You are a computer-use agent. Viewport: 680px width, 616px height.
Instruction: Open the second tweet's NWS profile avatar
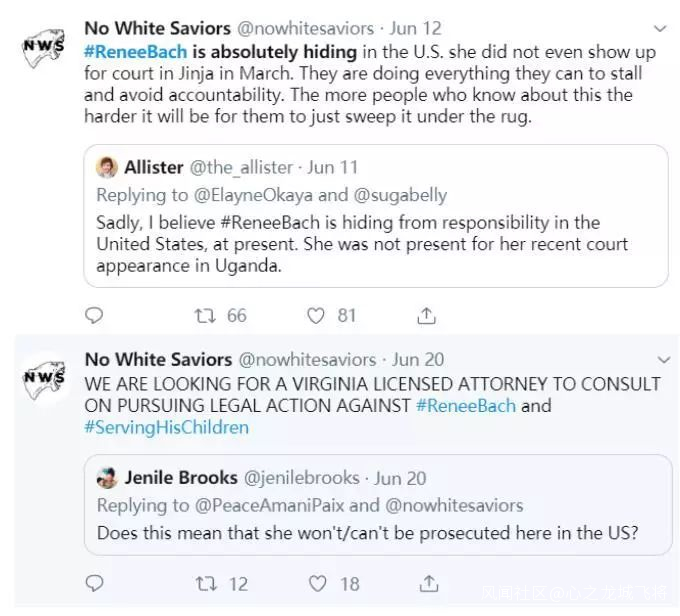(x=43, y=380)
